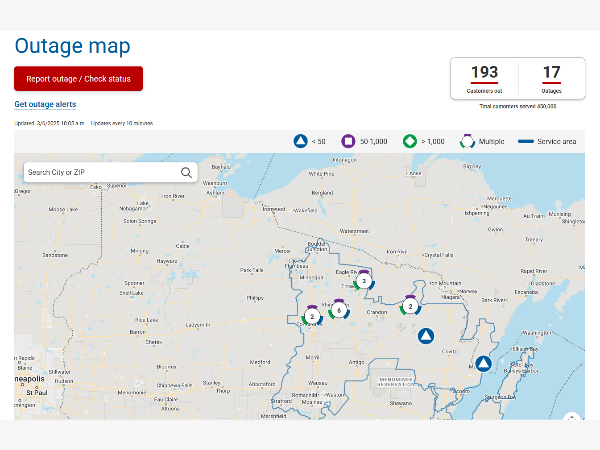Click the blue triangle marker south of Crandon

pos(425,336)
